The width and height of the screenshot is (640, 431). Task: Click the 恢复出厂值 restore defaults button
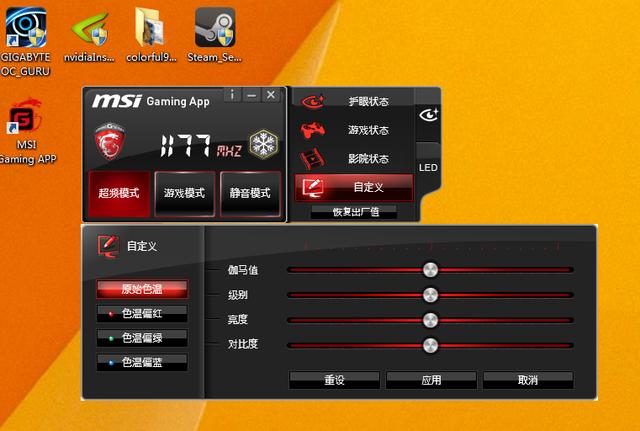point(354,212)
